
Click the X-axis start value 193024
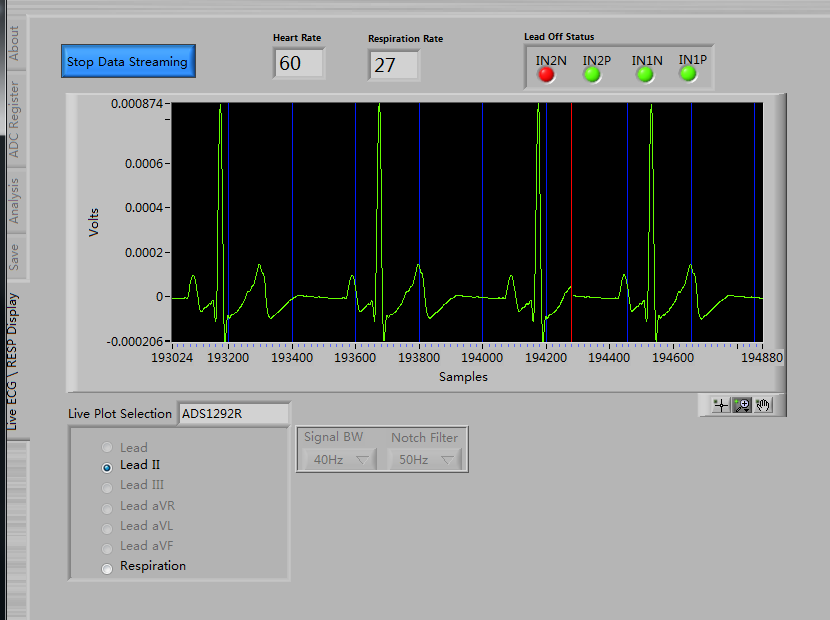click(172, 358)
